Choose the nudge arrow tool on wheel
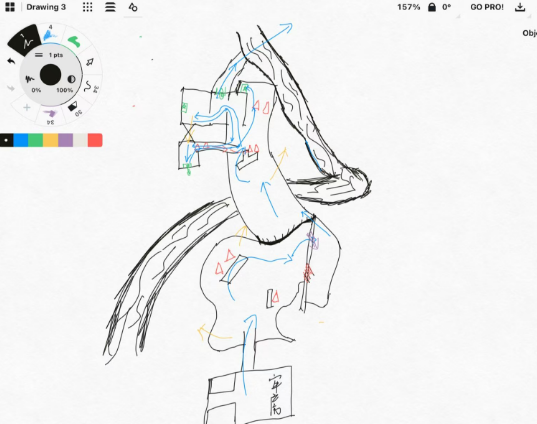The height and width of the screenshot is (424, 537). pos(90,62)
